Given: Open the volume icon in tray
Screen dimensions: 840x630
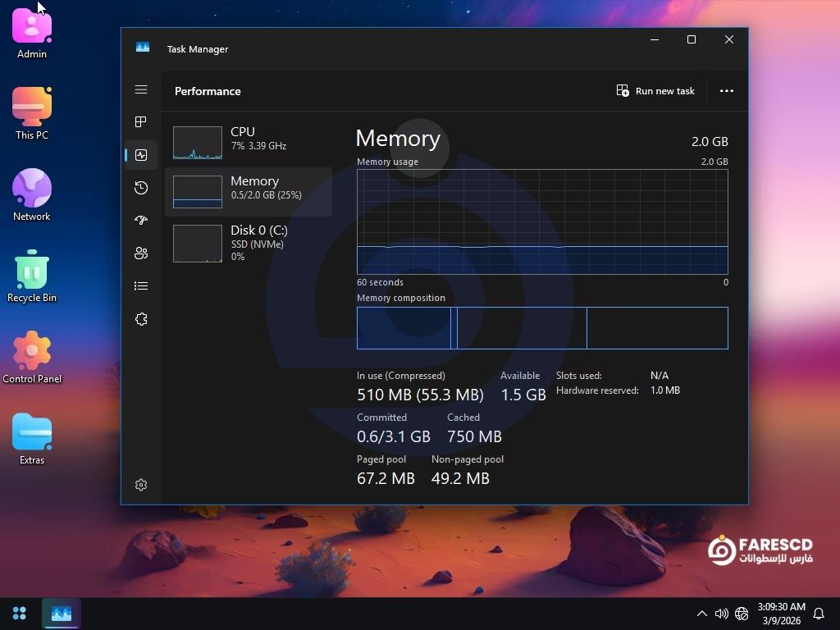Looking at the screenshot, I should click(x=721, y=614).
